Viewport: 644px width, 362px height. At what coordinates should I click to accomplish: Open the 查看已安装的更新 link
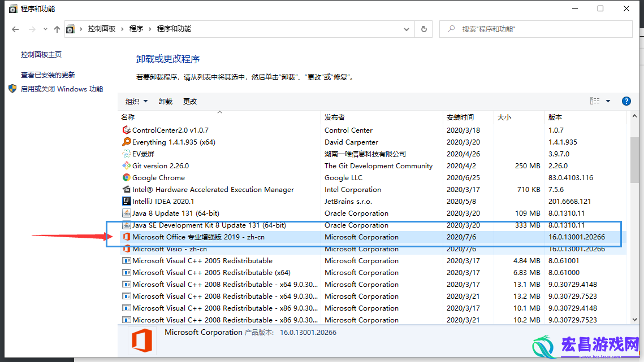[x=48, y=75]
